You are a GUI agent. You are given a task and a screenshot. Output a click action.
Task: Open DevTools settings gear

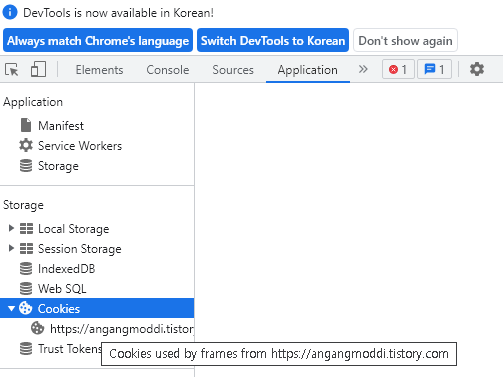(x=477, y=69)
